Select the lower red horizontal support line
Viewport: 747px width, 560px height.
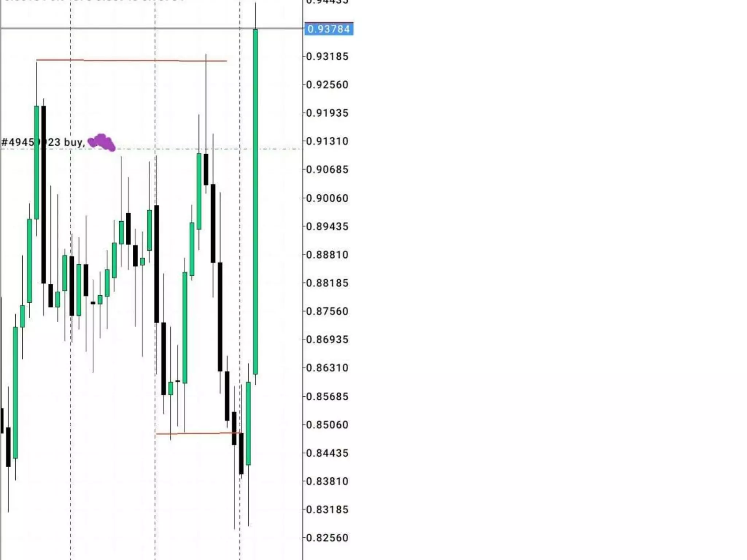(199, 433)
